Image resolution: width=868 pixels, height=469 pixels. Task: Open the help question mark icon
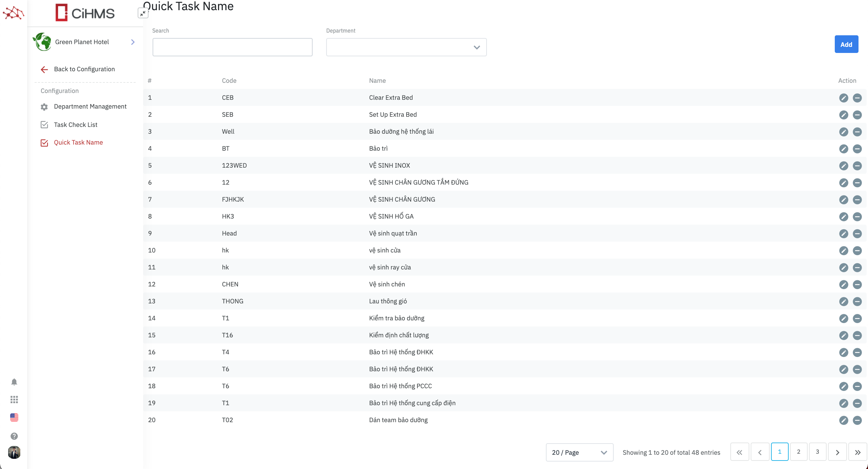(x=14, y=436)
